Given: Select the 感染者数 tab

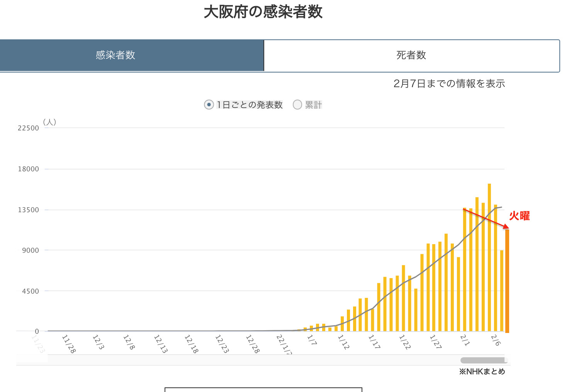Looking at the screenshot, I should point(116,56).
